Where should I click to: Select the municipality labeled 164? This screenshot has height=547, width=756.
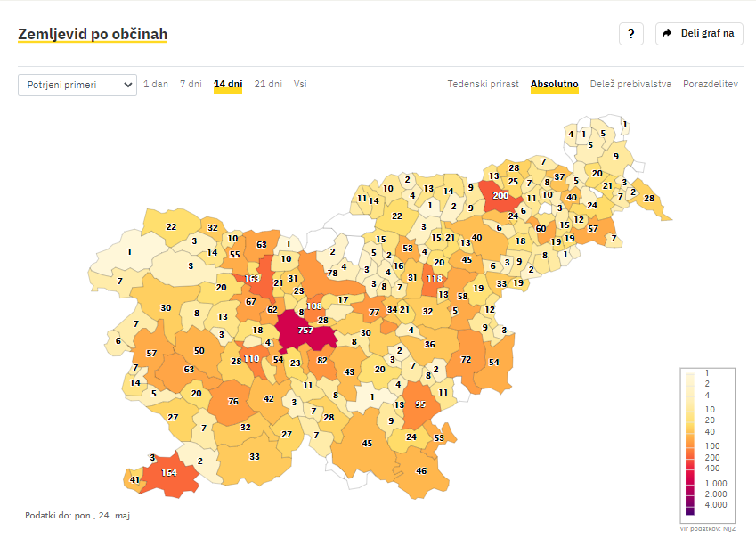click(x=169, y=473)
